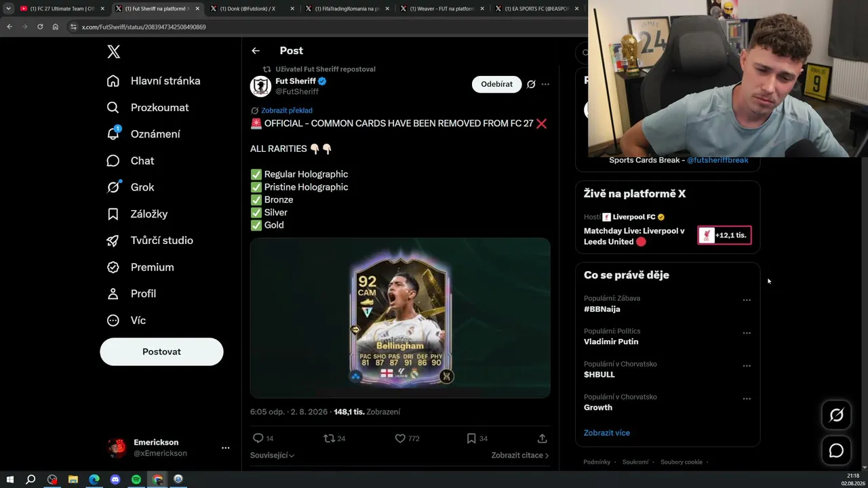The width and height of the screenshot is (868, 488).
Task: Reply to the post via comment icon
Action: coord(258,439)
